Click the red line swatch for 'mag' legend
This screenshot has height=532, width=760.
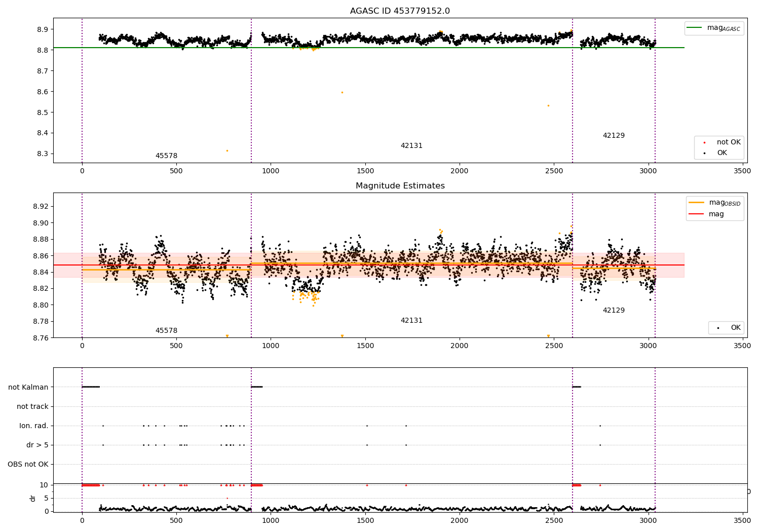point(696,214)
